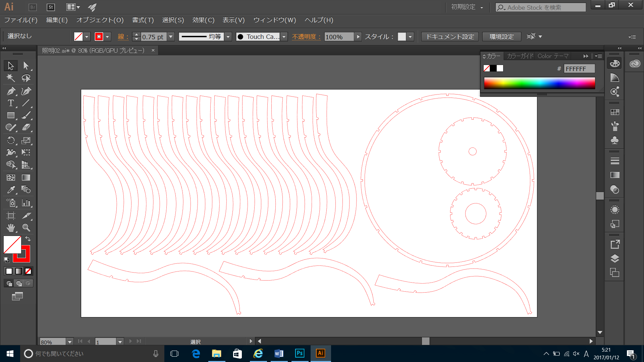This screenshot has width=644, height=362.
Task: Select the Hand tool
Action: [11, 228]
